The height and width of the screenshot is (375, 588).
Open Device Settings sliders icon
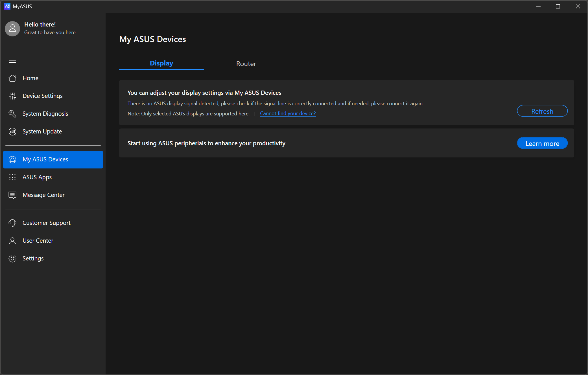[x=12, y=96]
